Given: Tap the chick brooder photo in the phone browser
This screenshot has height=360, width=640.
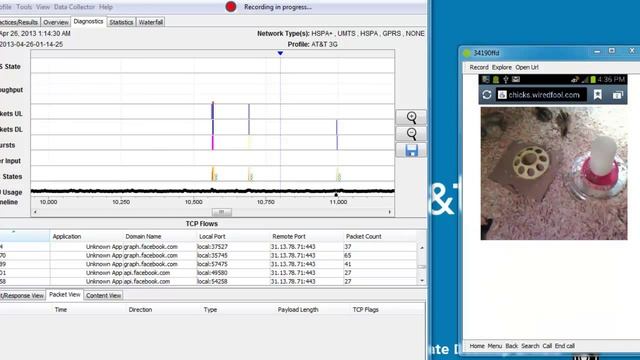Looking at the screenshot, I should 554,173.
